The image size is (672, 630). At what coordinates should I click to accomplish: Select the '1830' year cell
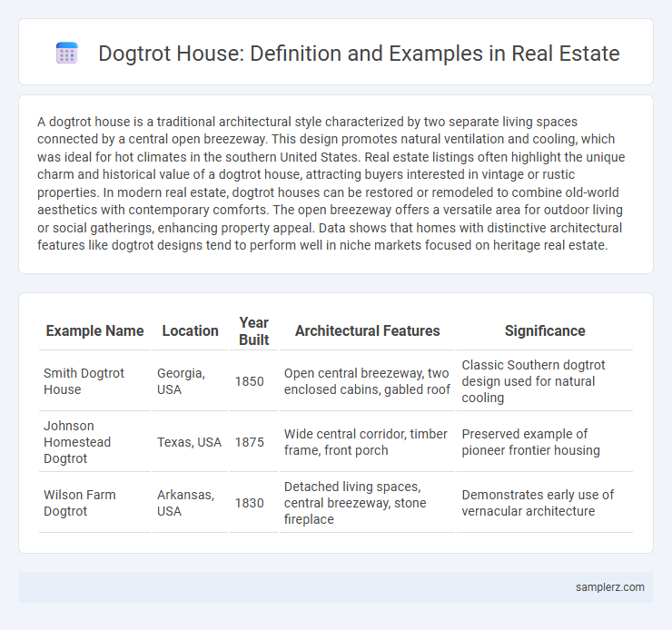tap(253, 503)
